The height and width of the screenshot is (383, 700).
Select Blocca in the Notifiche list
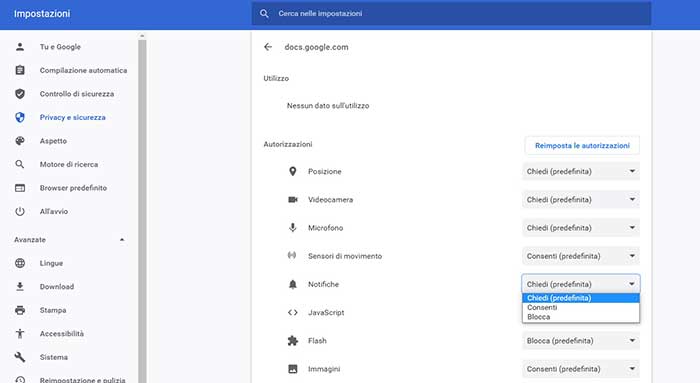580,317
